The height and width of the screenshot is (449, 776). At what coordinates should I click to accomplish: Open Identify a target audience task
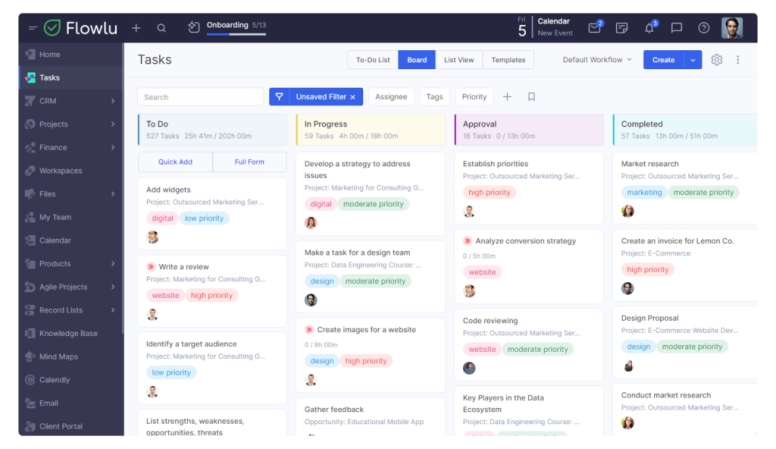[x=212, y=368]
